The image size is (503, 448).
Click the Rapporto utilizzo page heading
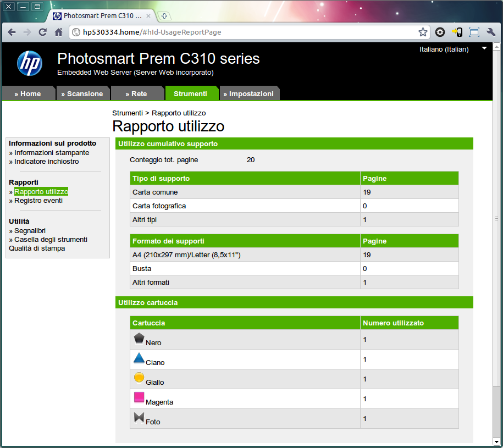click(x=168, y=126)
